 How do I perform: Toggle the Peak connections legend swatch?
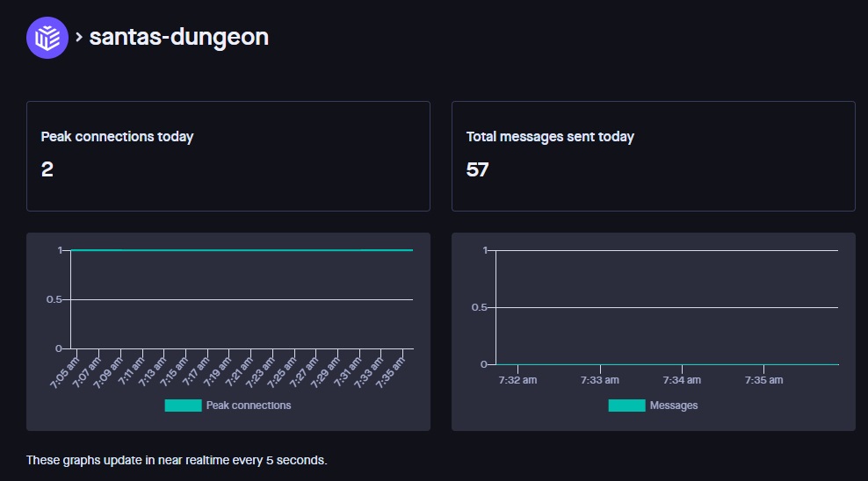click(183, 406)
